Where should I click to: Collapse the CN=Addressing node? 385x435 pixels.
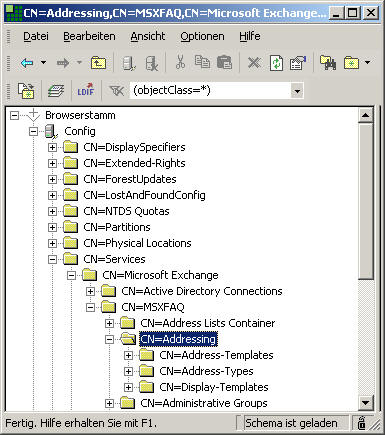109,339
